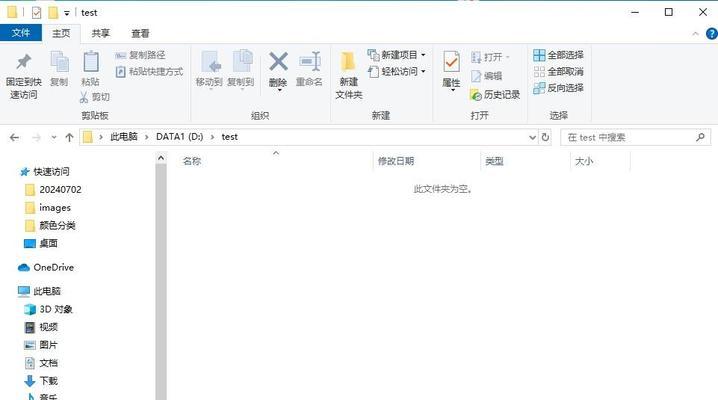Select Desktop (桌面) in quick access
Image resolution: width=718 pixels, height=400 pixels.
(41, 243)
